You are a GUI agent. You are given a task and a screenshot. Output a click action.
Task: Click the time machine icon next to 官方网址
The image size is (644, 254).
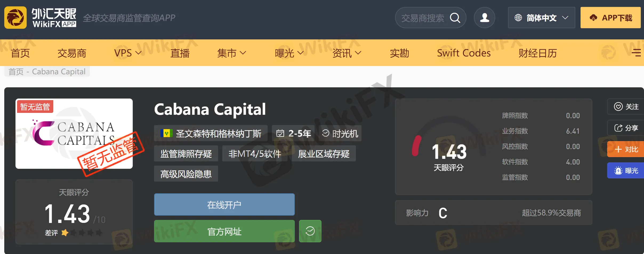pyautogui.click(x=310, y=231)
